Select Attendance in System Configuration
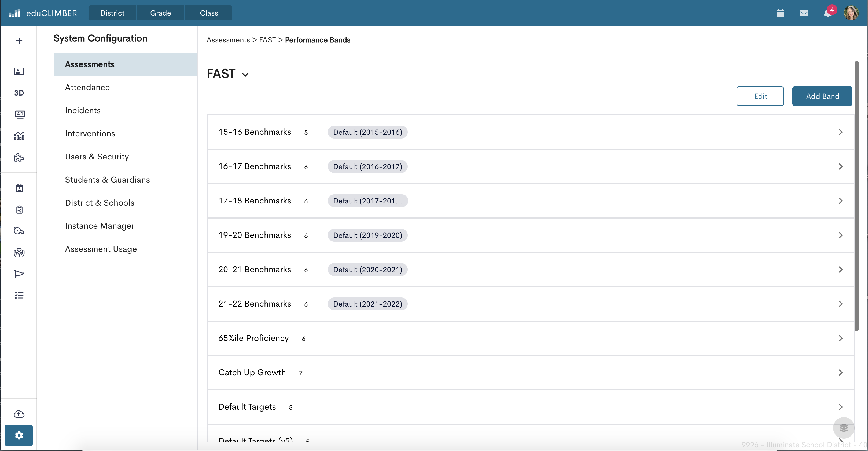The height and width of the screenshot is (451, 868). (x=126, y=87)
